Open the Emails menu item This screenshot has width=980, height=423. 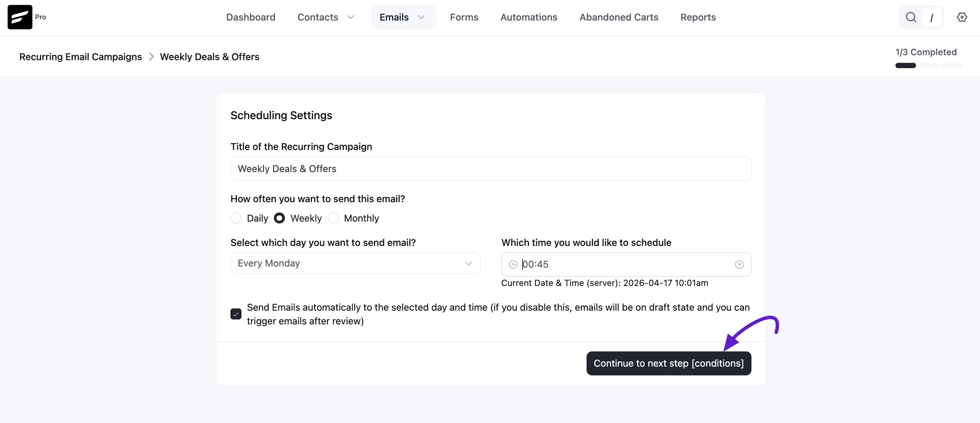coord(394,17)
